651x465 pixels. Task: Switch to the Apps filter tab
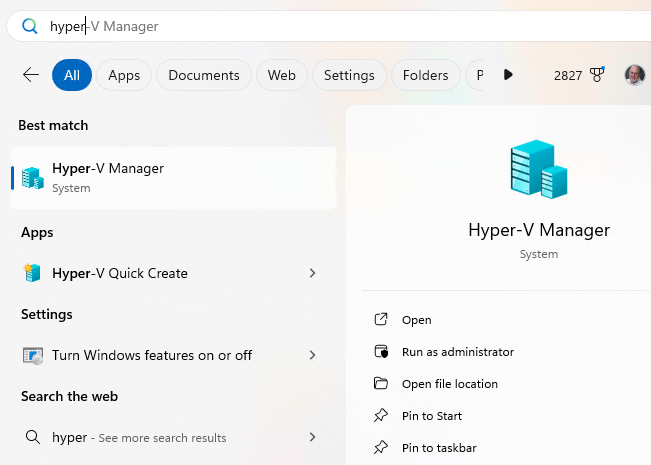pos(124,75)
